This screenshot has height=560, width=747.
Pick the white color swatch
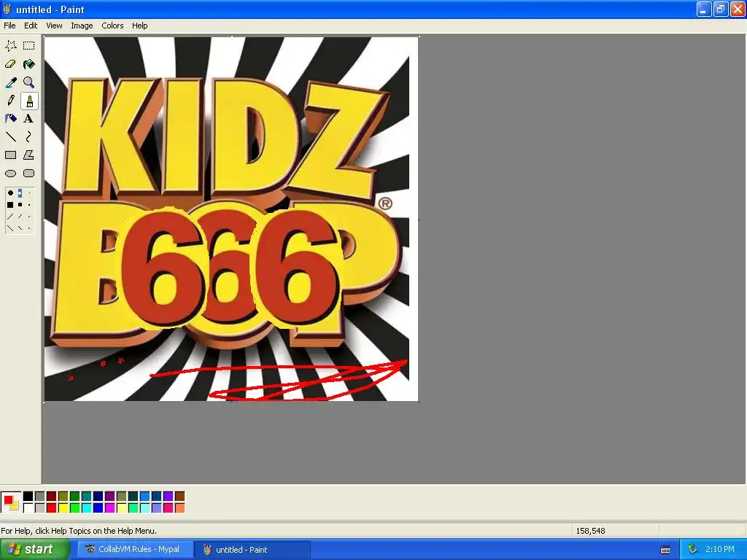coord(28,508)
